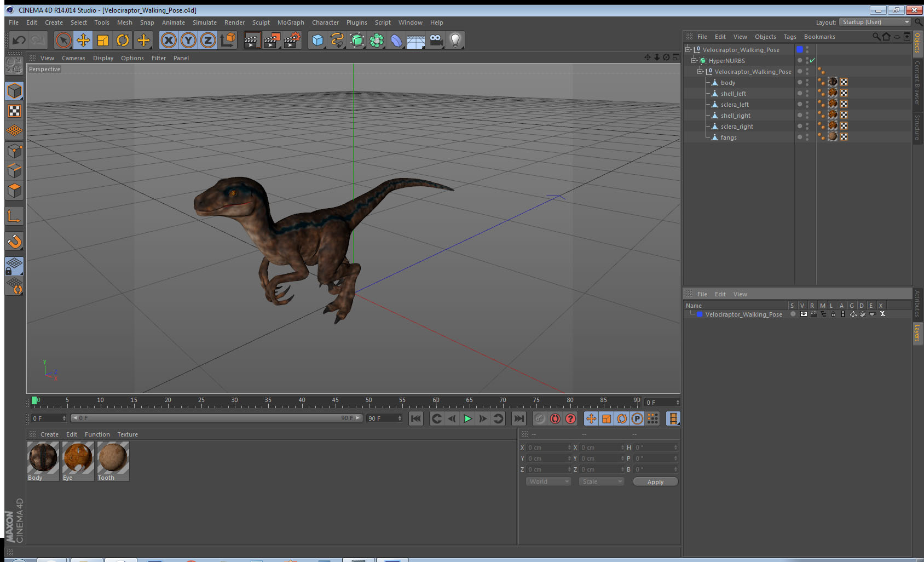924x562 pixels.
Task: Open viewport Cameras menu
Action: 73,58
